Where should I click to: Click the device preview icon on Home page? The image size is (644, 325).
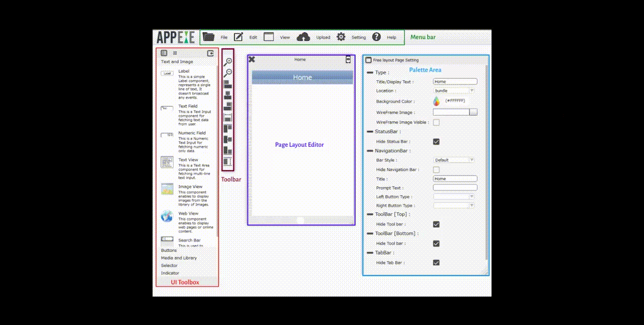click(348, 59)
